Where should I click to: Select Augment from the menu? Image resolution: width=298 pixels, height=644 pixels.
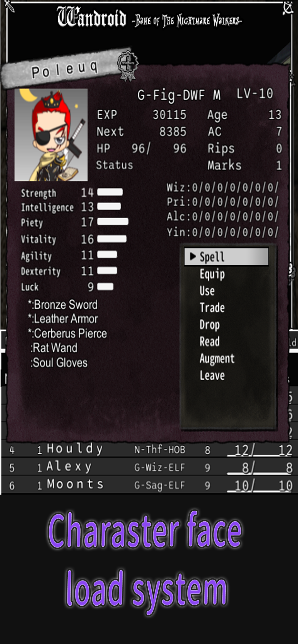[217, 359]
